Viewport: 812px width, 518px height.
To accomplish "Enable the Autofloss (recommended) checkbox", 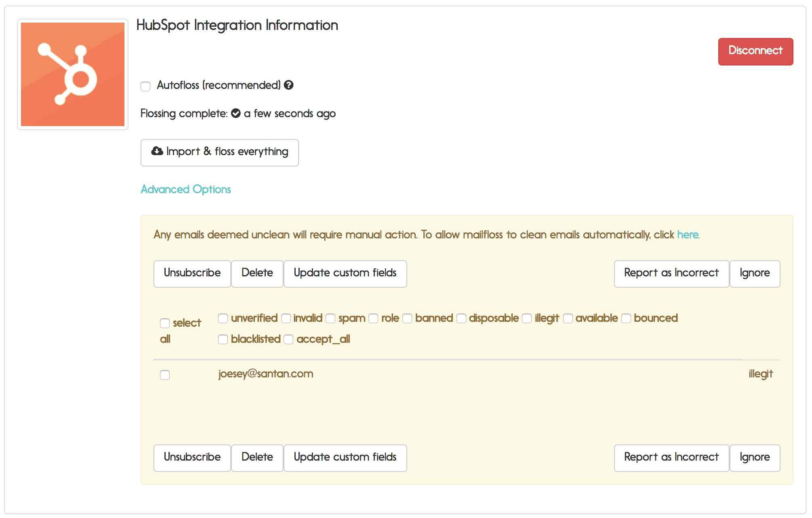I will (x=145, y=86).
